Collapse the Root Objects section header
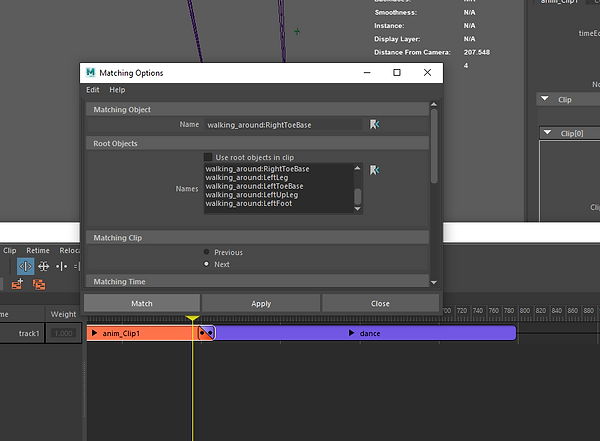600x441 pixels. click(x=257, y=143)
